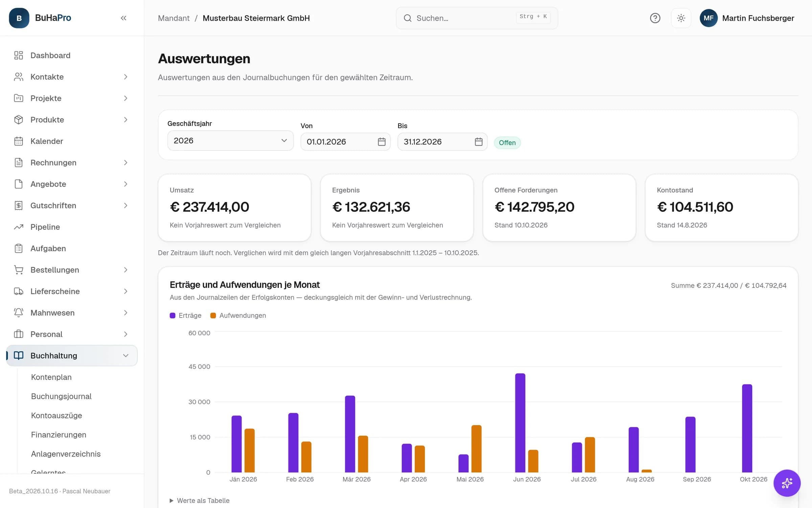
Task: Expand the Kontakte submenu chevron
Action: (x=126, y=77)
